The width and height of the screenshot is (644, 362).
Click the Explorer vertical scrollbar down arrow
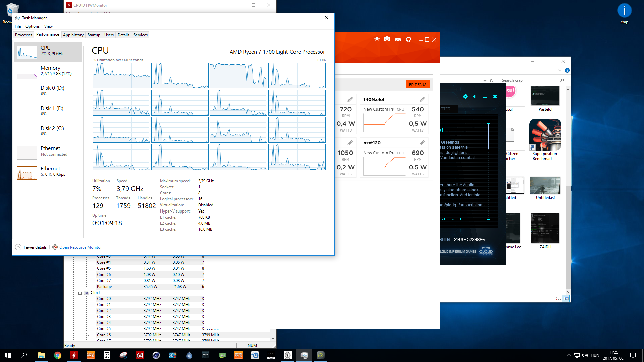coord(568,292)
